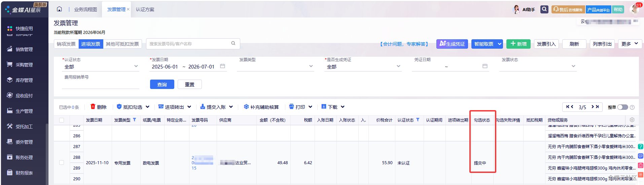Screen dimensions: 644x185
Task: Click help question icon beside 整单 toggle
Action: (x=632, y=107)
